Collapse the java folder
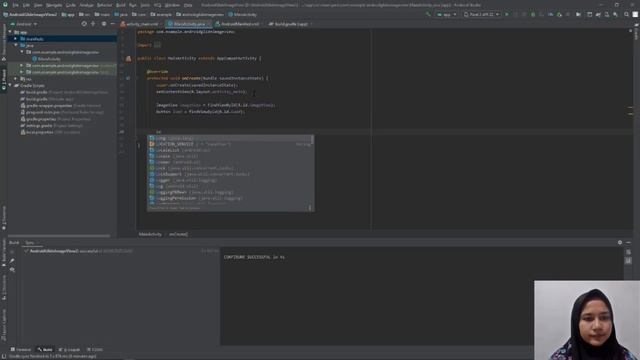Image resolution: width=640 pixels, height=360 pixels. pos(16,45)
